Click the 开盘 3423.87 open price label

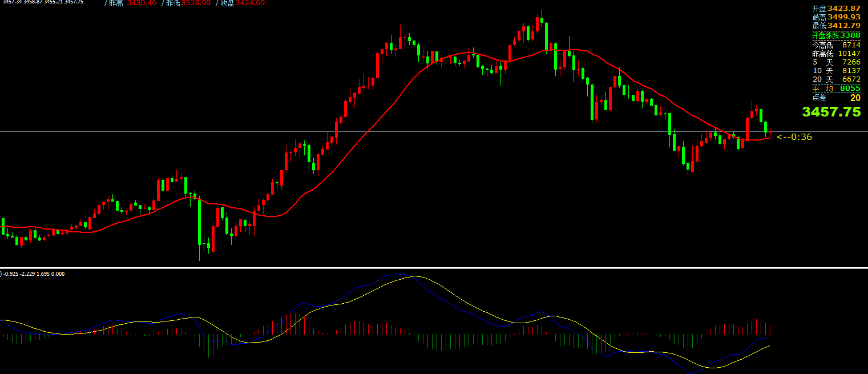coord(835,9)
